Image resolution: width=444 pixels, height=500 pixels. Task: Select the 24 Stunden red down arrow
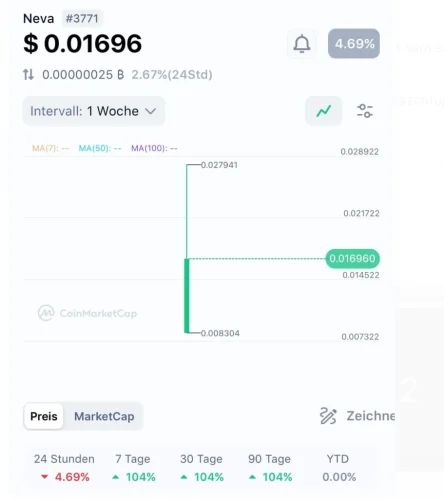pos(44,477)
